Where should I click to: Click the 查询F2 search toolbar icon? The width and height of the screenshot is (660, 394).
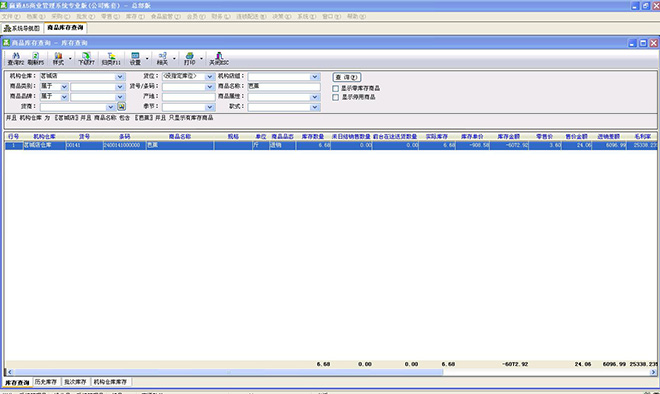[16, 59]
